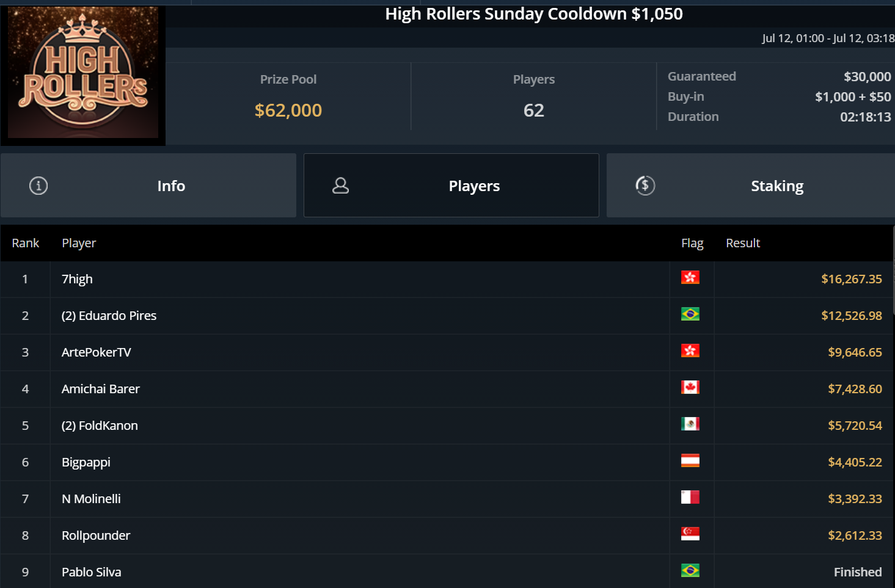Click the Hong Kong flag beside 7high
The height and width of the screenshot is (588, 895).
tap(690, 278)
